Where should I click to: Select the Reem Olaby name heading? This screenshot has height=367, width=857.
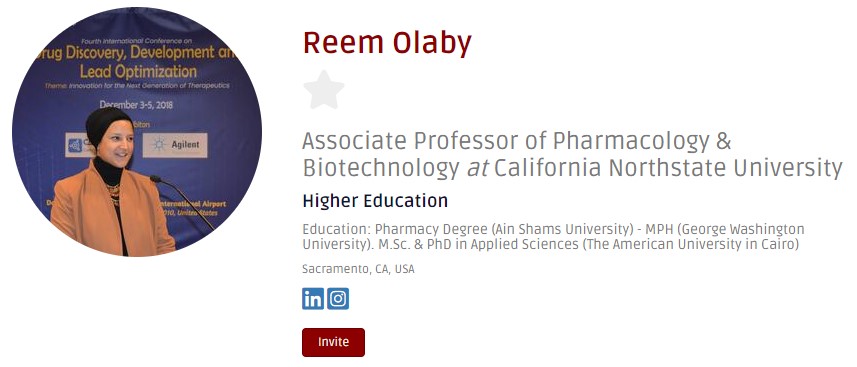[387, 43]
